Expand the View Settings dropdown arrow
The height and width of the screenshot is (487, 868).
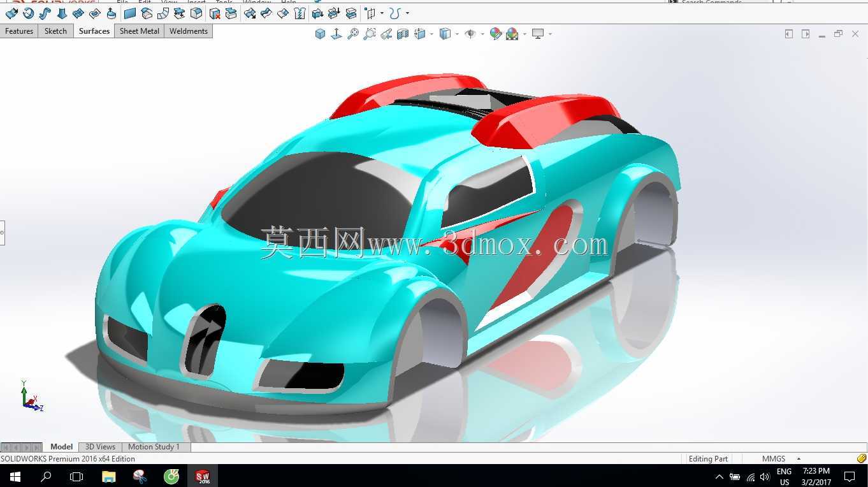(550, 34)
